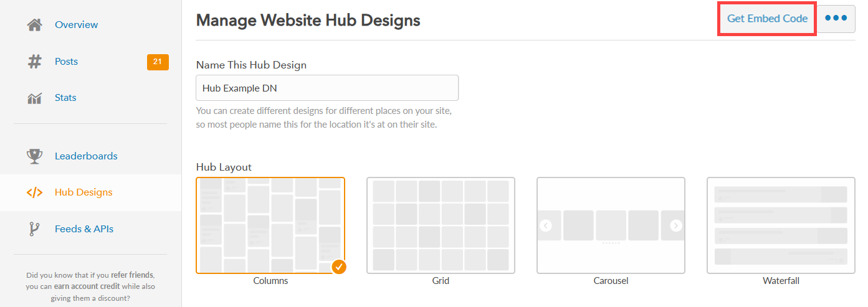
Task: Click the Hub Design name field
Action: pos(327,88)
